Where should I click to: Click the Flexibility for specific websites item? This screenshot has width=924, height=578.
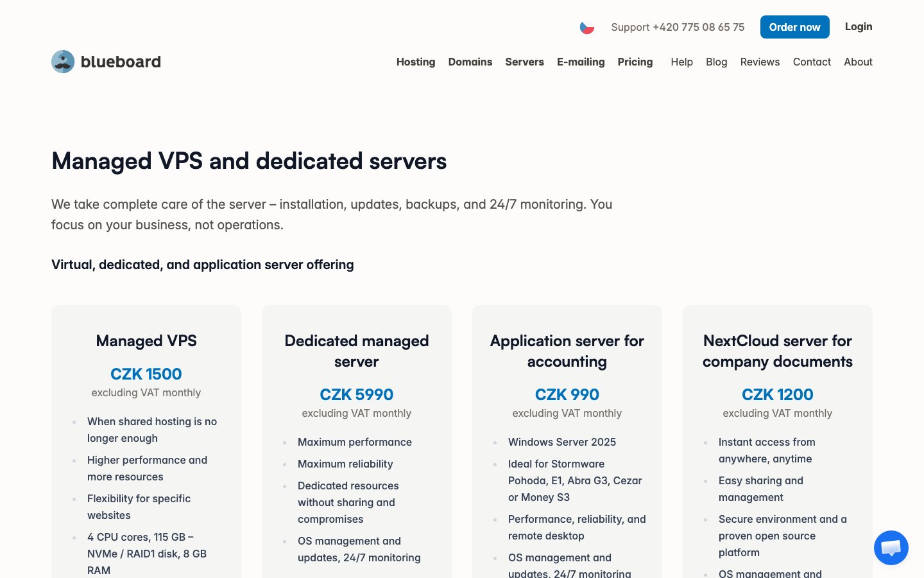[x=139, y=507]
